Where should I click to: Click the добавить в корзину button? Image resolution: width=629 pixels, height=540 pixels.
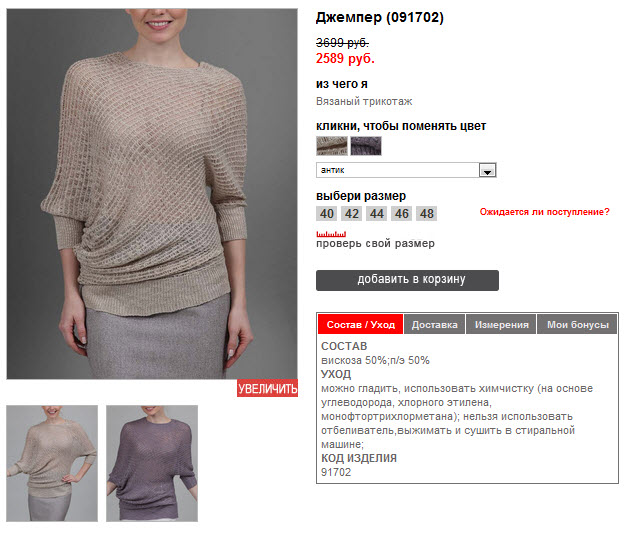tap(407, 280)
